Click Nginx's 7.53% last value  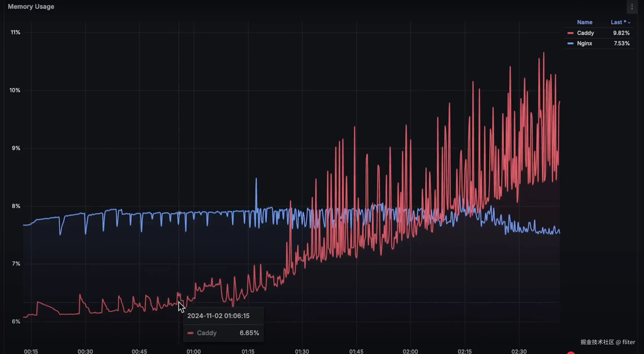click(622, 43)
